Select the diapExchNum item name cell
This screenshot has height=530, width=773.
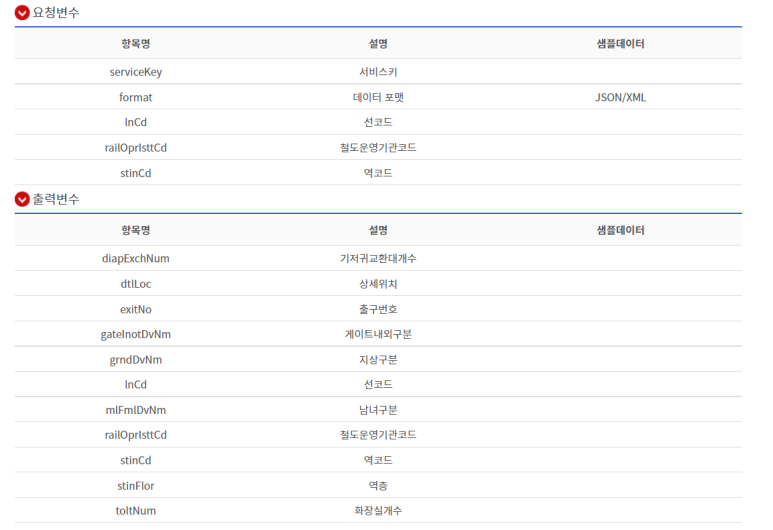click(136, 258)
